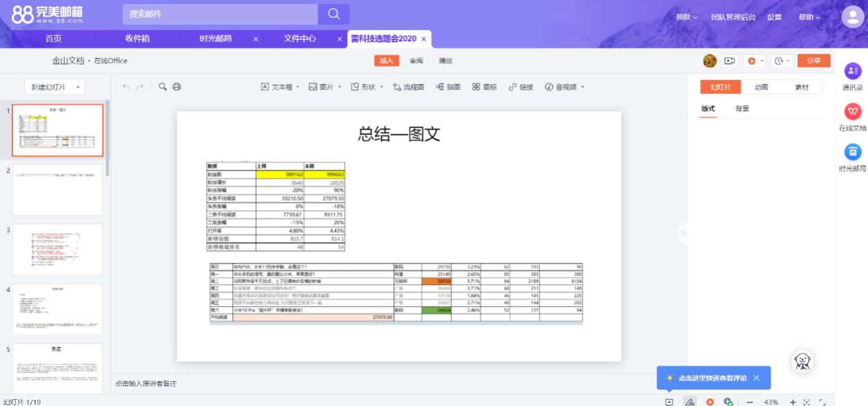Expand the history clock dropdown arrow

tap(789, 61)
